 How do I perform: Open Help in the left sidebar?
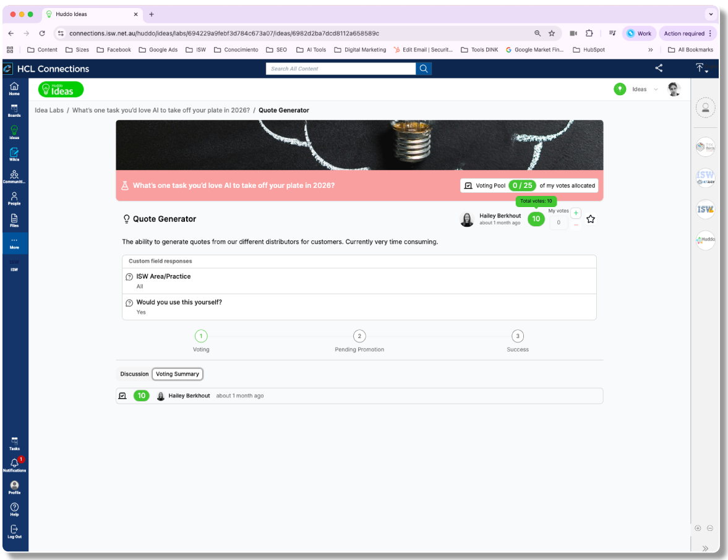[14, 509]
